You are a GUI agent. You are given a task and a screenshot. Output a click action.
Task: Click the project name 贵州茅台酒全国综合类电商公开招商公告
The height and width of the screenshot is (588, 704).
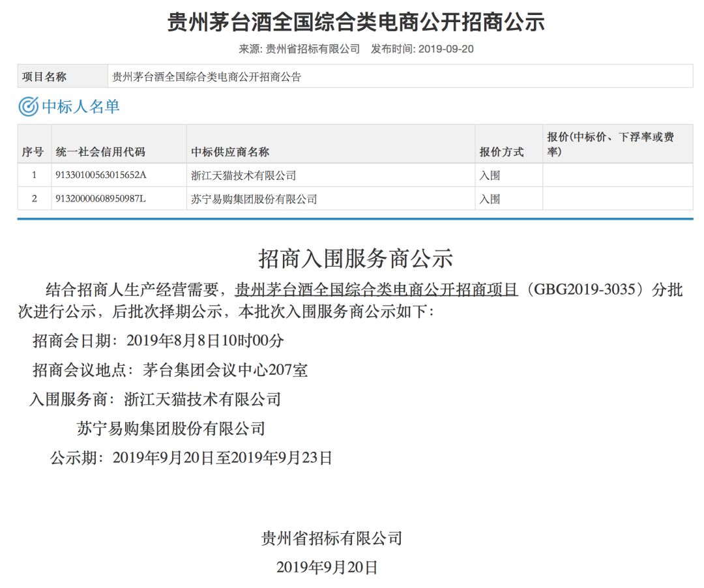tap(207, 77)
